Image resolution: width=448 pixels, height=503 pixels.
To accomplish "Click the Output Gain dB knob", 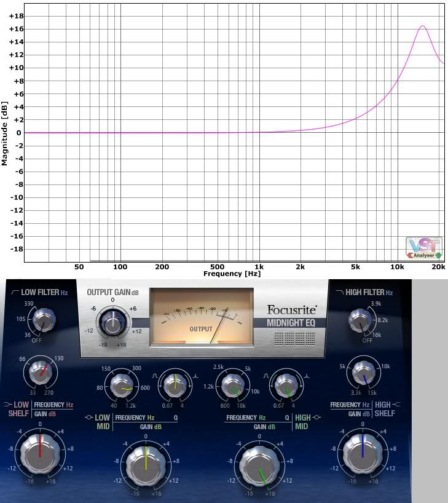I will tap(112, 321).
